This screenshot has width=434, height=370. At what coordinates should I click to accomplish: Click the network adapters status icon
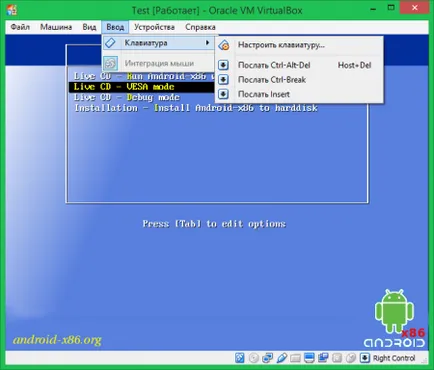(x=267, y=358)
